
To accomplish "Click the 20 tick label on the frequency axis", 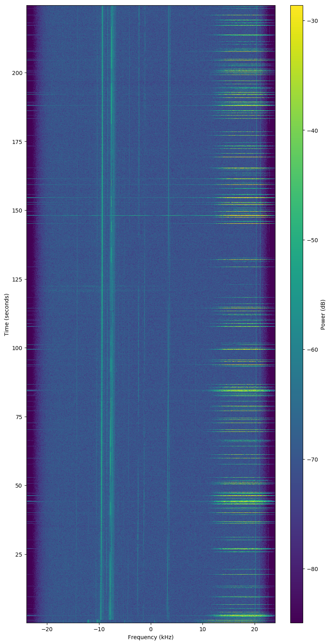I will (255, 629).
